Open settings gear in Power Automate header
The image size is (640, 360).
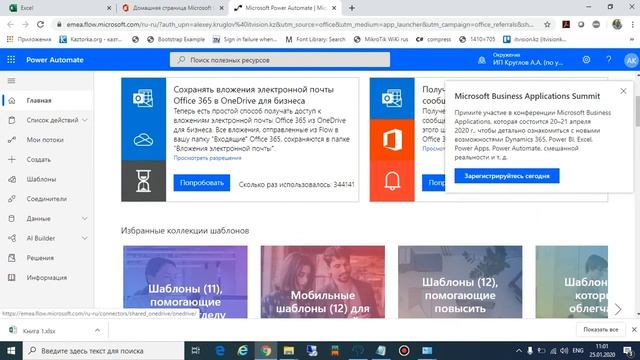(x=586, y=60)
